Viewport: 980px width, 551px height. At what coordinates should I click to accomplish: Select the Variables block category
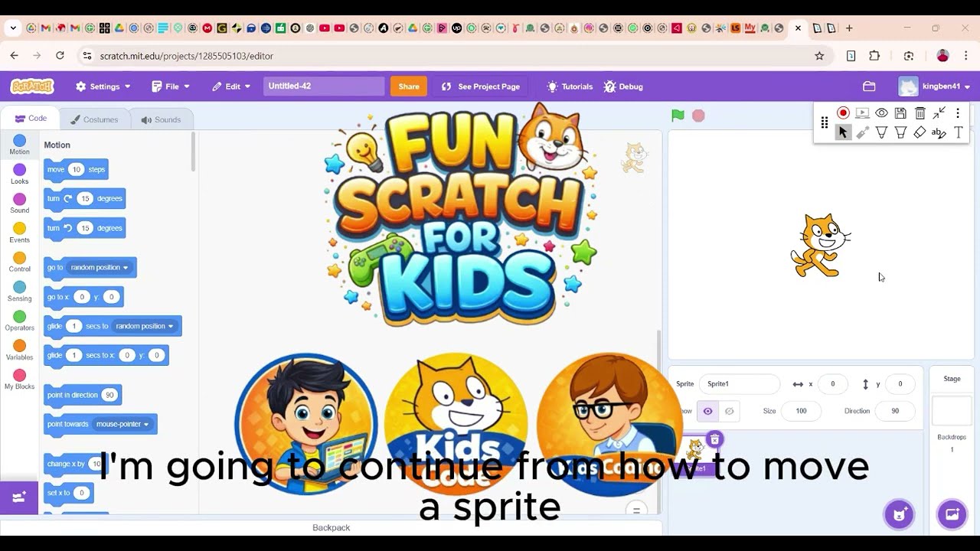[20, 350]
